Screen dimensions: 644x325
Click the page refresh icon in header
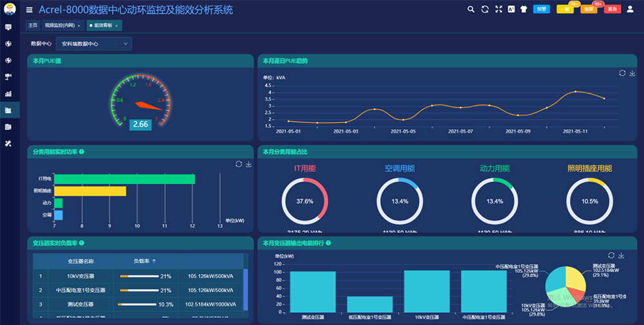pos(485,10)
